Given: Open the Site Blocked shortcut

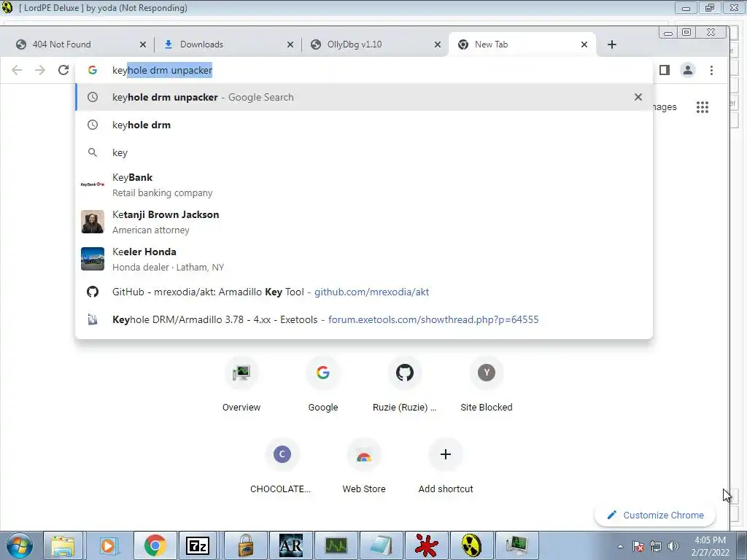Looking at the screenshot, I should [487, 385].
